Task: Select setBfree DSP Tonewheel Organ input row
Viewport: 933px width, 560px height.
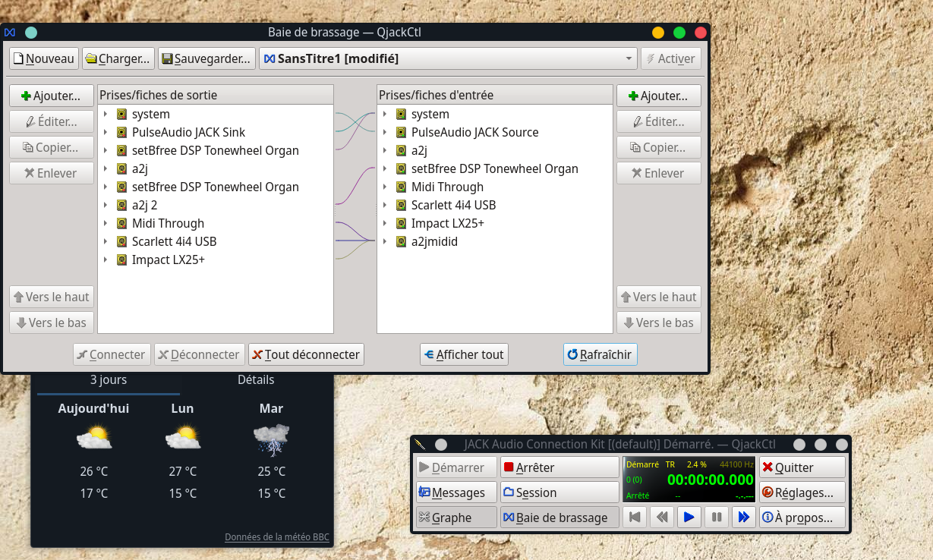Action: pyautogui.click(x=495, y=168)
